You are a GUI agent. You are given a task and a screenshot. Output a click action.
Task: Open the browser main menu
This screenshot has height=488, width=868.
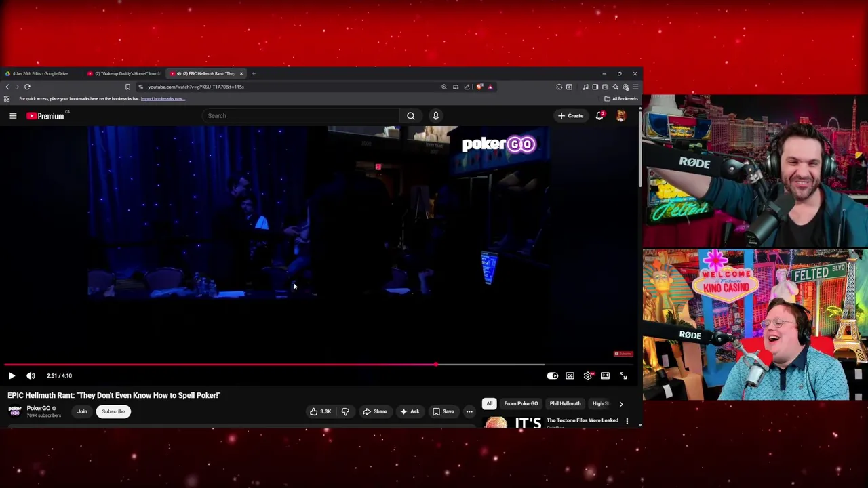pyautogui.click(x=635, y=87)
